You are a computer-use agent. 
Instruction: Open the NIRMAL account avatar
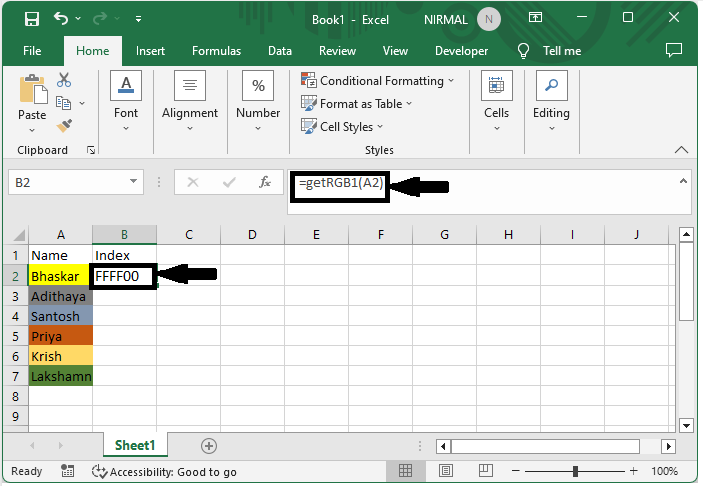[489, 19]
